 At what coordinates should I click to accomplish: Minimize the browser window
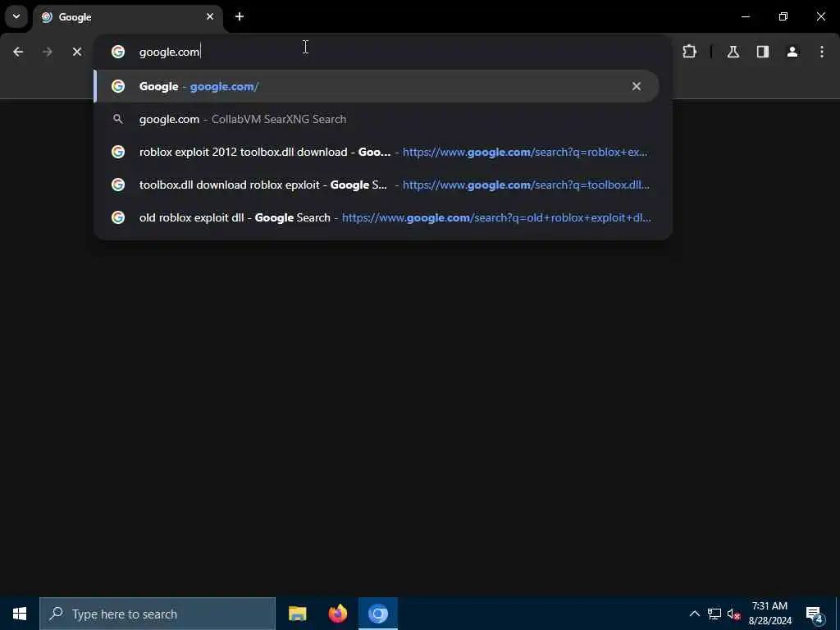(x=745, y=16)
